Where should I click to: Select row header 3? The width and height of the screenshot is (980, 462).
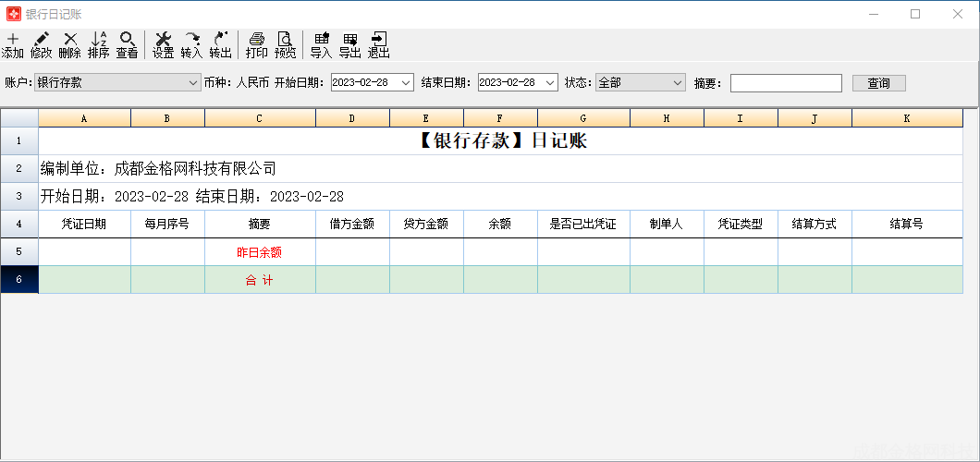click(19, 196)
